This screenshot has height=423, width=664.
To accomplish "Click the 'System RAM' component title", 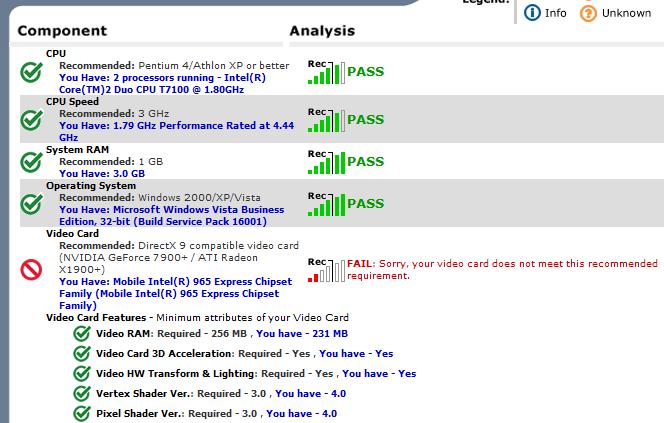I will [77, 149].
